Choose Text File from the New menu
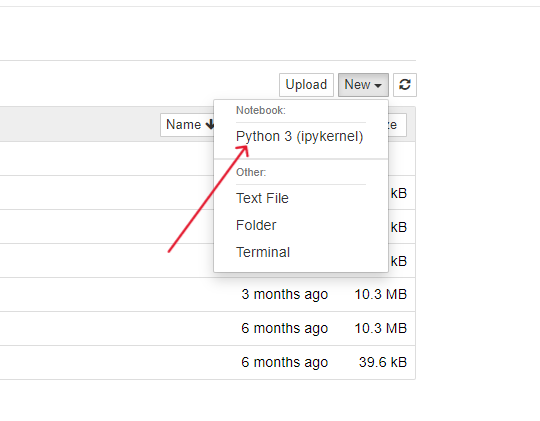 (x=262, y=198)
